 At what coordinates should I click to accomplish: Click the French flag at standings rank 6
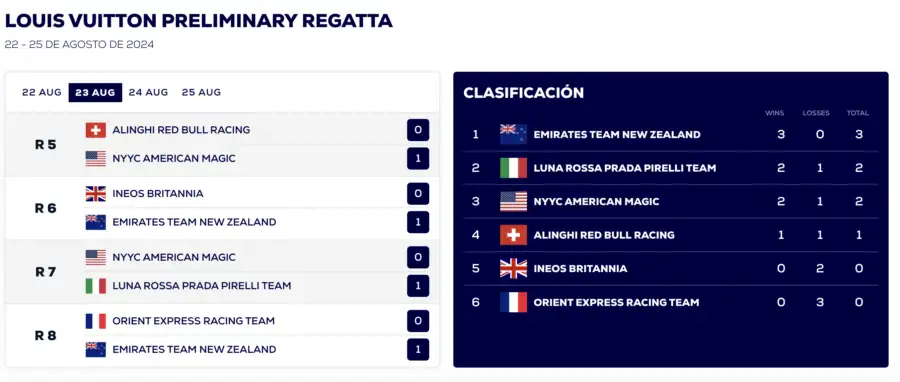click(513, 302)
